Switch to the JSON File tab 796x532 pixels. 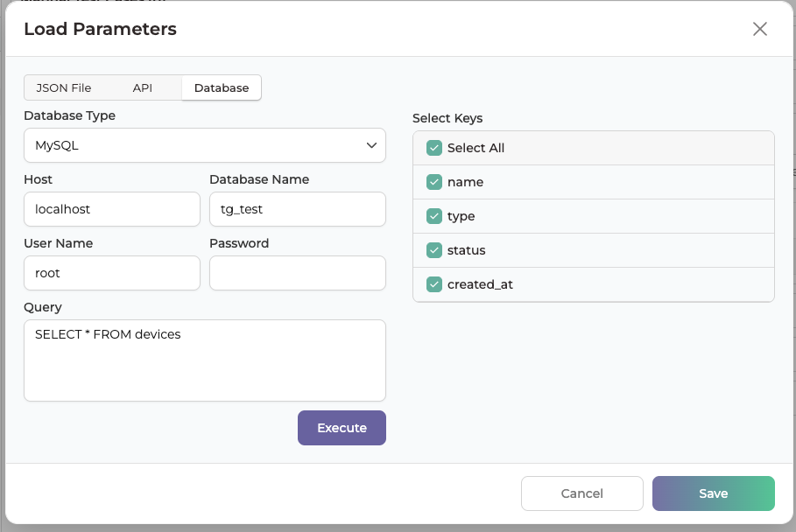click(x=64, y=87)
